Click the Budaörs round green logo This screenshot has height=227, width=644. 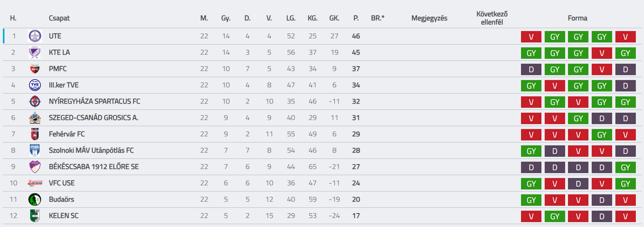coord(35,199)
